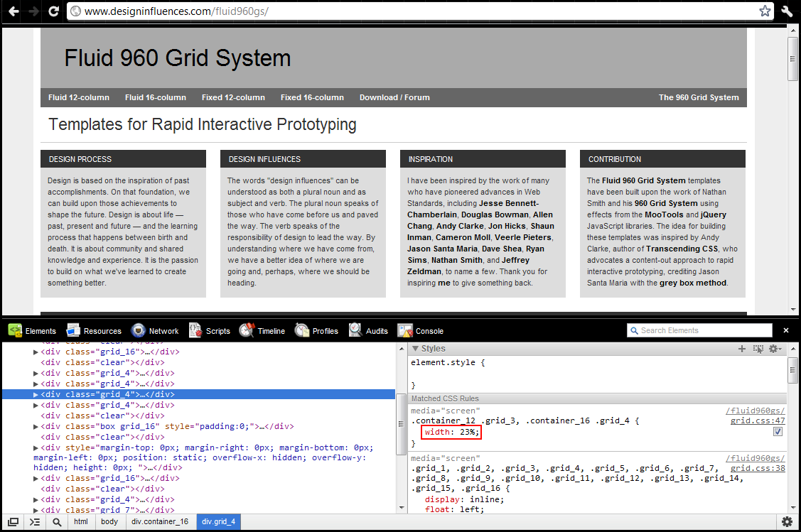Click the Elements tree scroll down arrow
The image size is (801, 532).
pos(402,508)
